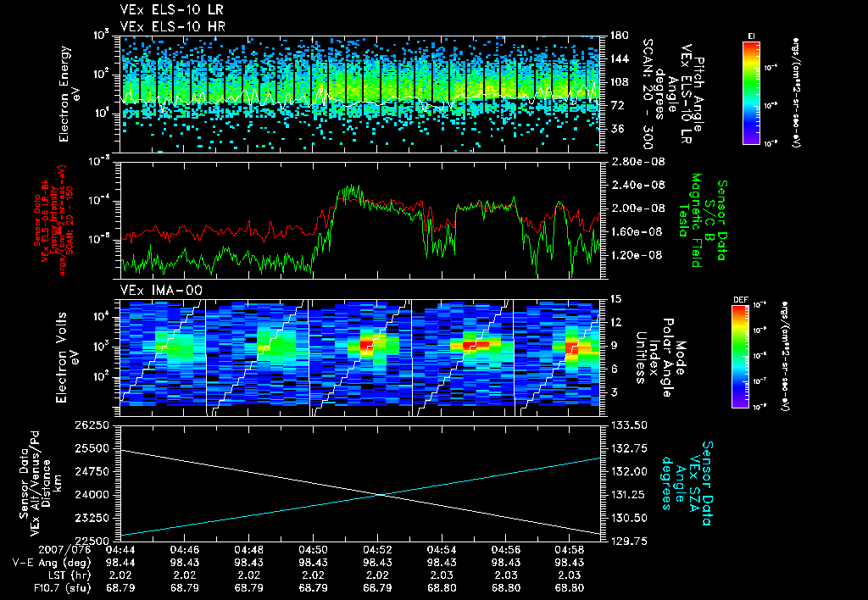Click the '04:46' time tick label

[x=185, y=550]
